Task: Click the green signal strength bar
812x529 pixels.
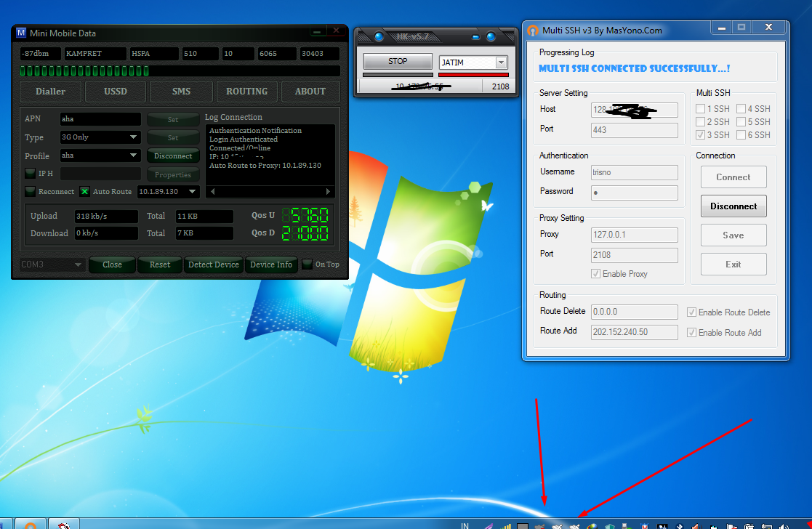Action: click(180, 70)
